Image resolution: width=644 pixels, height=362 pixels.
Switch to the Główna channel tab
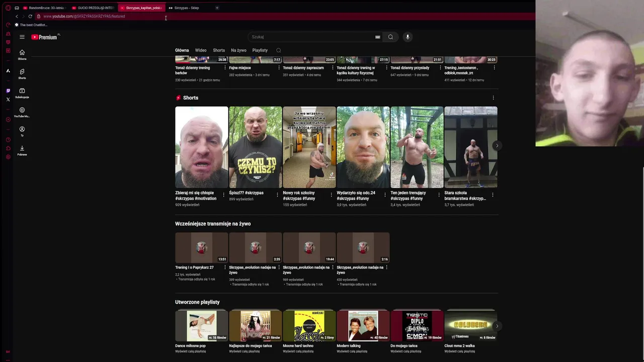tap(182, 50)
